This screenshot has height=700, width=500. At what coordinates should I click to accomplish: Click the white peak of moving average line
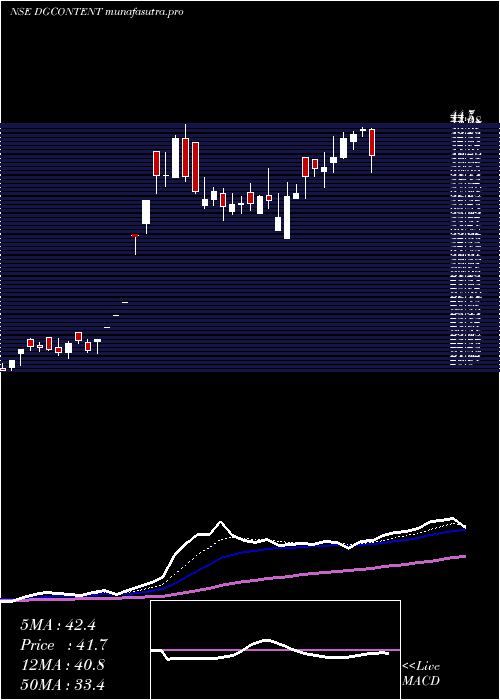pyautogui.click(x=220, y=522)
